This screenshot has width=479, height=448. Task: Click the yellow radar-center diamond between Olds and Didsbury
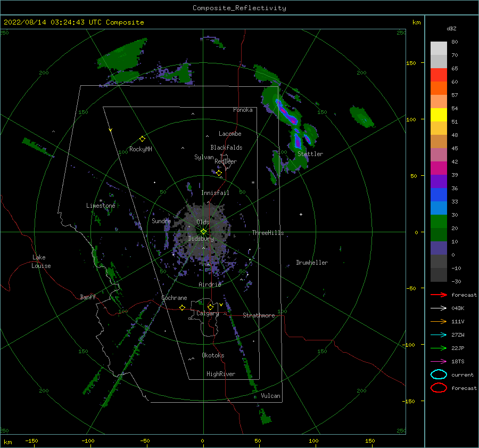pos(203,232)
